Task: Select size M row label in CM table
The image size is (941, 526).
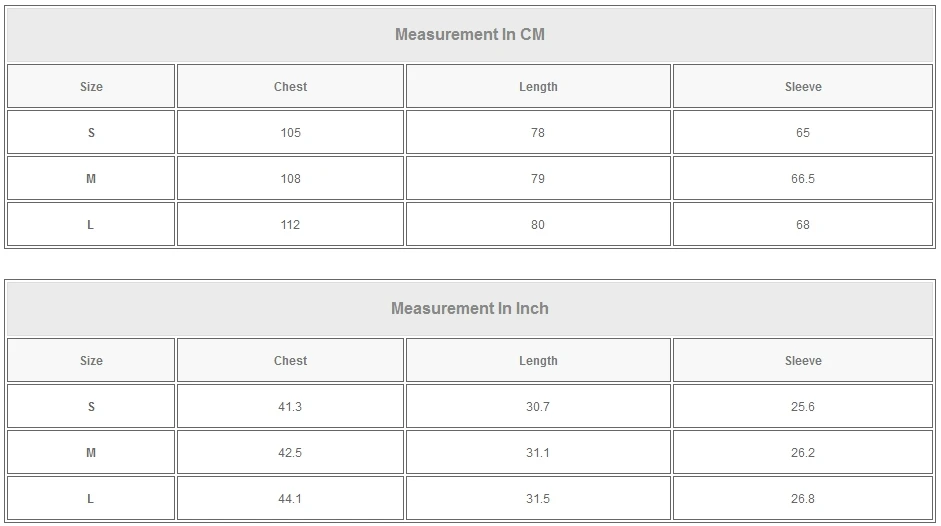Action: [x=91, y=179]
